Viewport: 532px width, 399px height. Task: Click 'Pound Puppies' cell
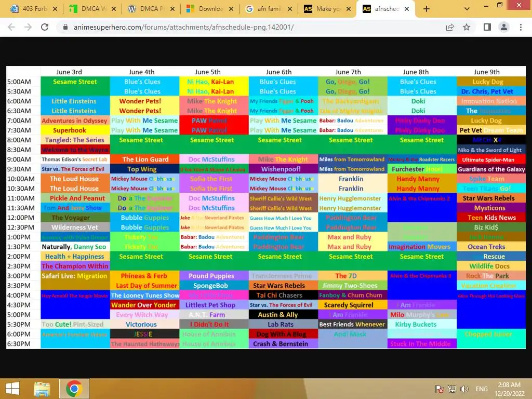pyautogui.click(x=214, y=276)
